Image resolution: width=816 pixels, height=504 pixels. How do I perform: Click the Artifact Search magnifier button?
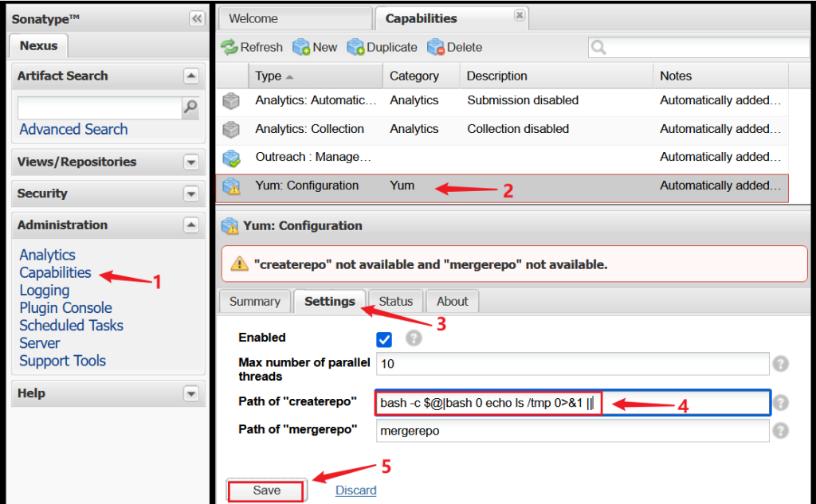190,107
